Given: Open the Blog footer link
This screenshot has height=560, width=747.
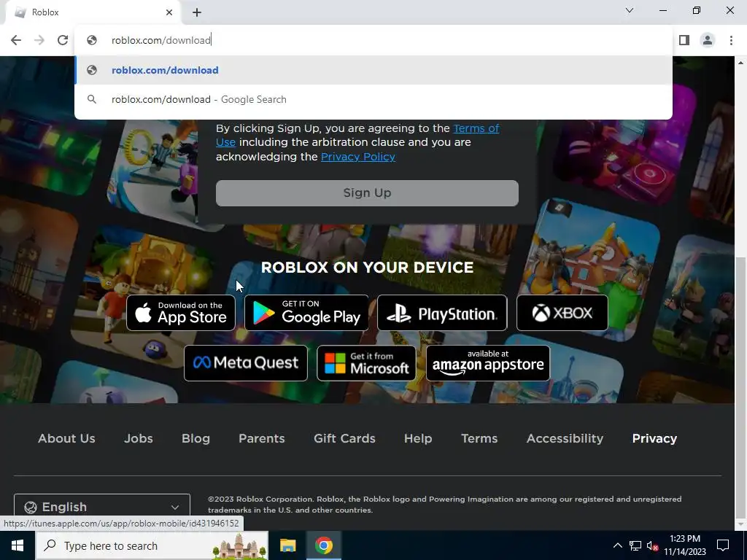Looking at the screenshot, I should coord(196,438).
